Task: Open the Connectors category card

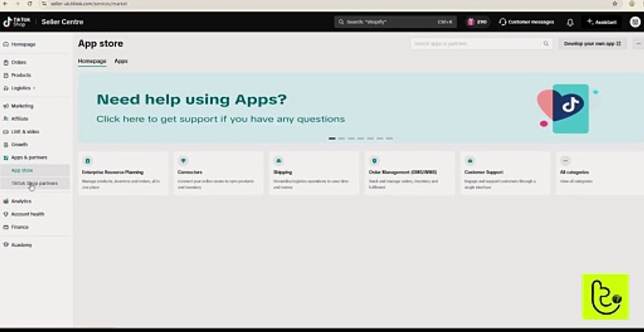Action: pos(218,173)
